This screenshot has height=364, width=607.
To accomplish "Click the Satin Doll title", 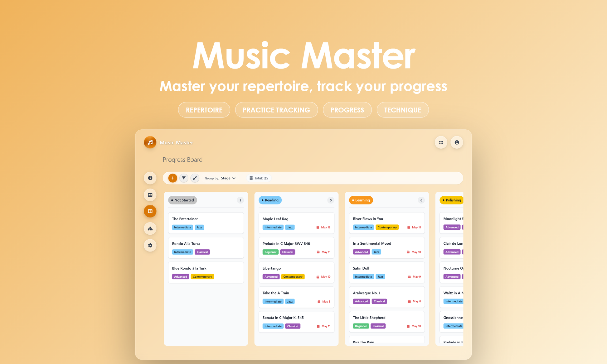I will tap(361, 268).
